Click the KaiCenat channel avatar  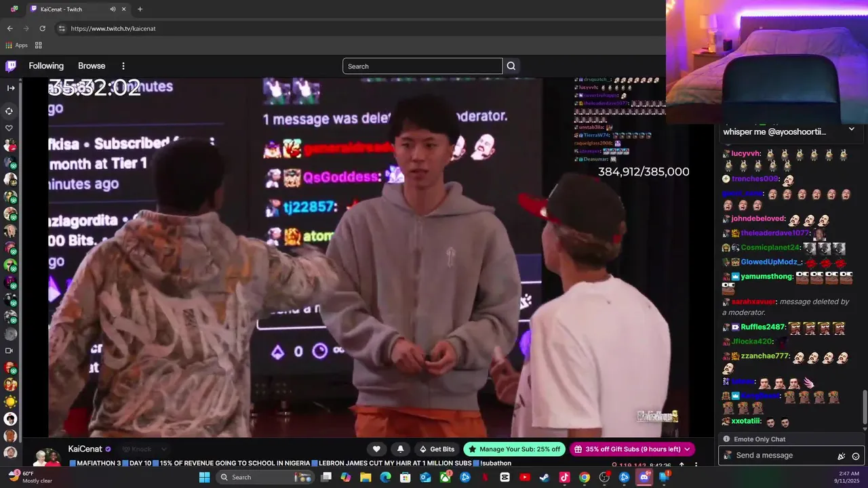pos(47,456)
